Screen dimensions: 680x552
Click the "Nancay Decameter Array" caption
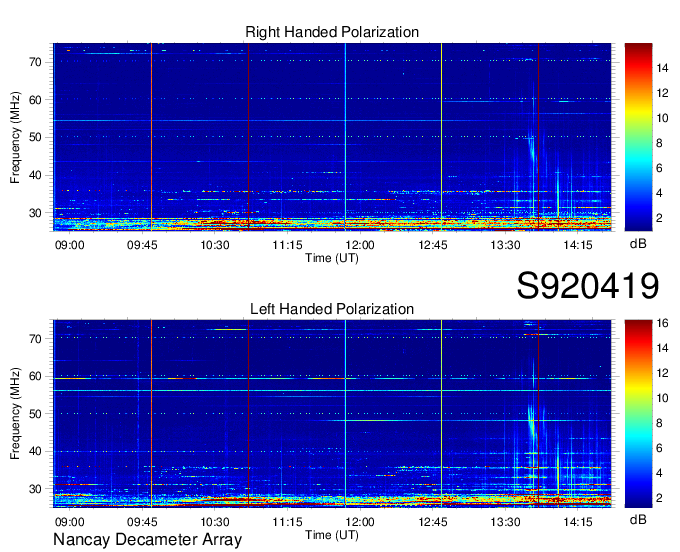click(x=147, y=539)
